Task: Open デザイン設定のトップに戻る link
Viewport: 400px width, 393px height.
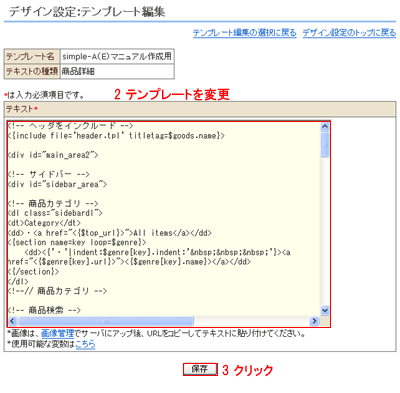Action: pyautogui.click(x=349, y=33)
